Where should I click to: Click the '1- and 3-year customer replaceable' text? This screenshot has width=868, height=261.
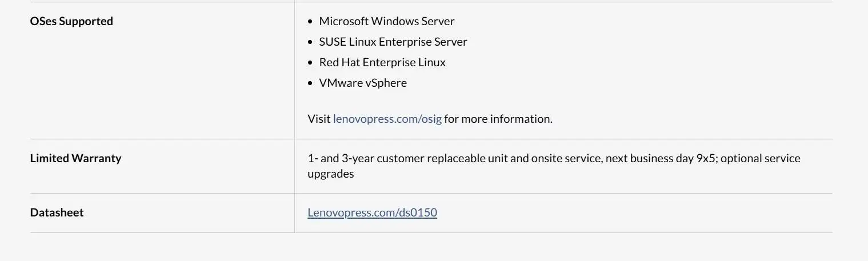[x=396, y=158]
